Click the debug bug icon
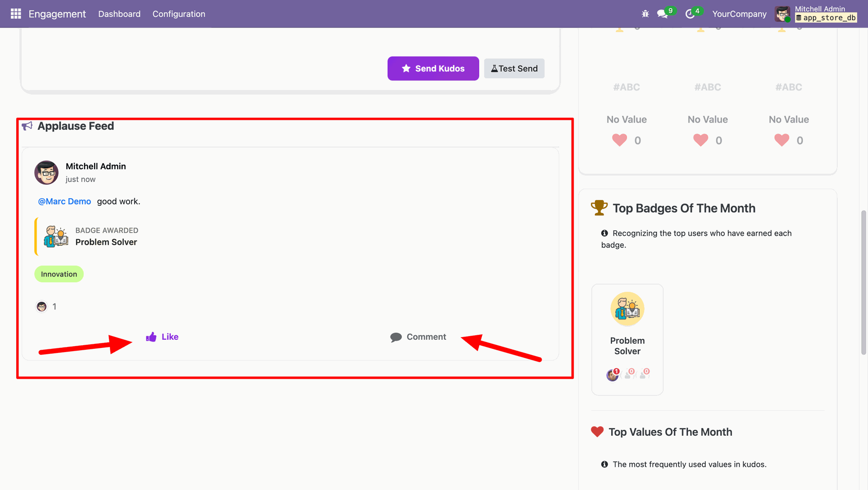 (x=645, y=14)
